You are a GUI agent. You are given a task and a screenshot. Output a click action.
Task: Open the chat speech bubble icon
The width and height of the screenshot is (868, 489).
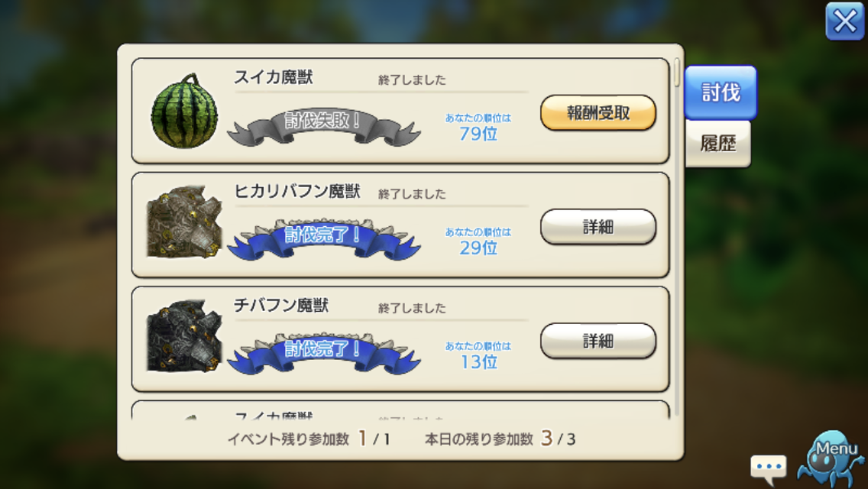pyautogui.click(x=769, y=467)
